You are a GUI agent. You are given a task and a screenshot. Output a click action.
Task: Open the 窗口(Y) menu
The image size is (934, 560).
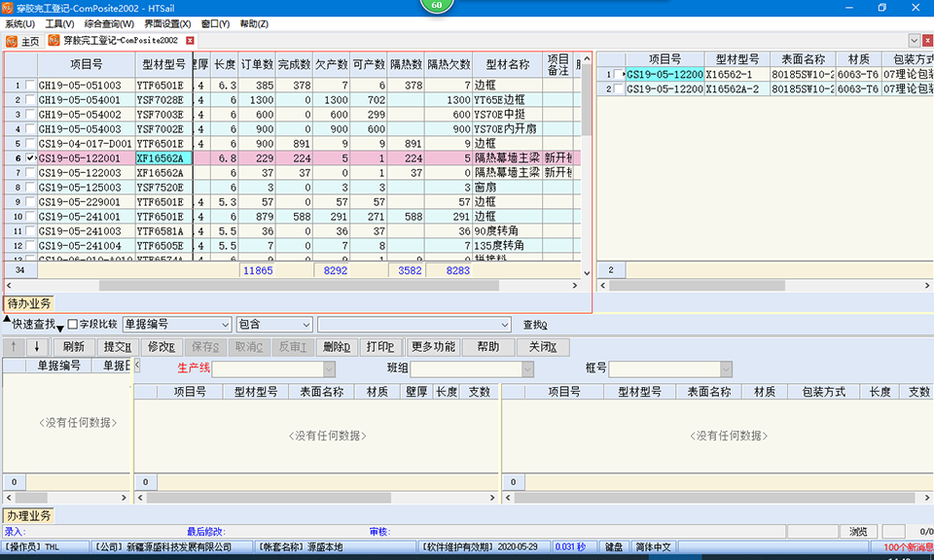click(215, 23)
